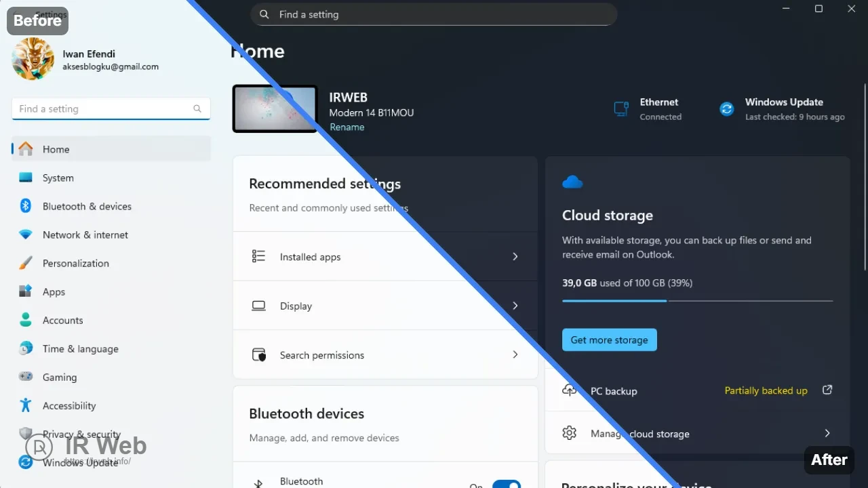Click the magnifier icon in top search bar

click(x=264, y=14)
